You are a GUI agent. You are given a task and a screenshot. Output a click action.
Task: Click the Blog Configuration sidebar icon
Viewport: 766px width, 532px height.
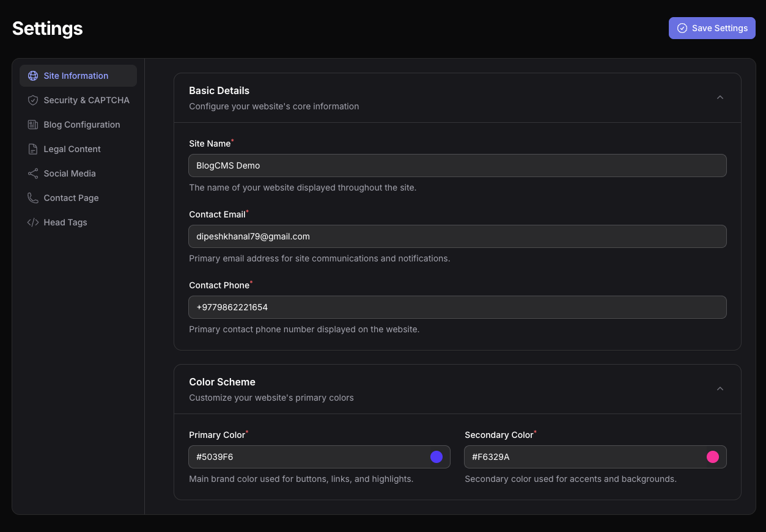33,124
